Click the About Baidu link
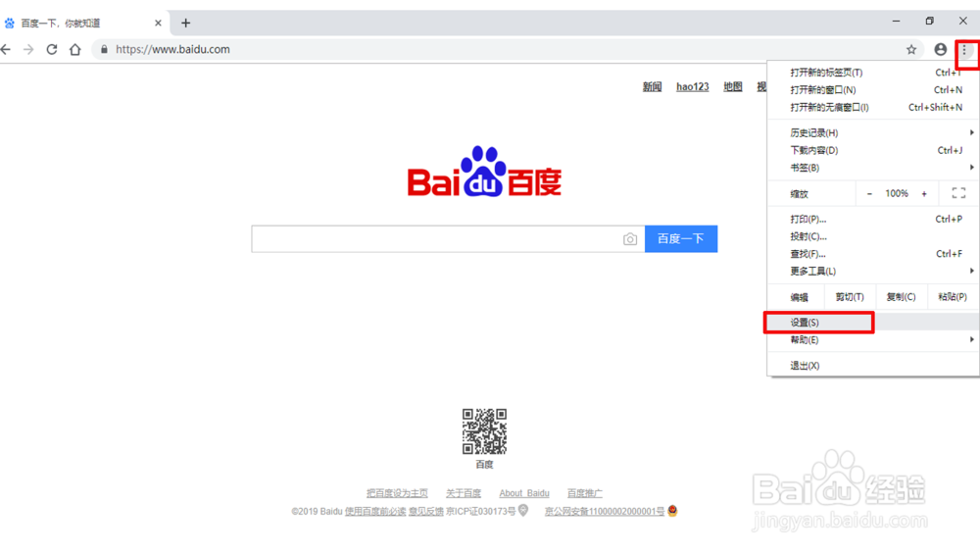The image size is (980, 554). coord(523,493)
